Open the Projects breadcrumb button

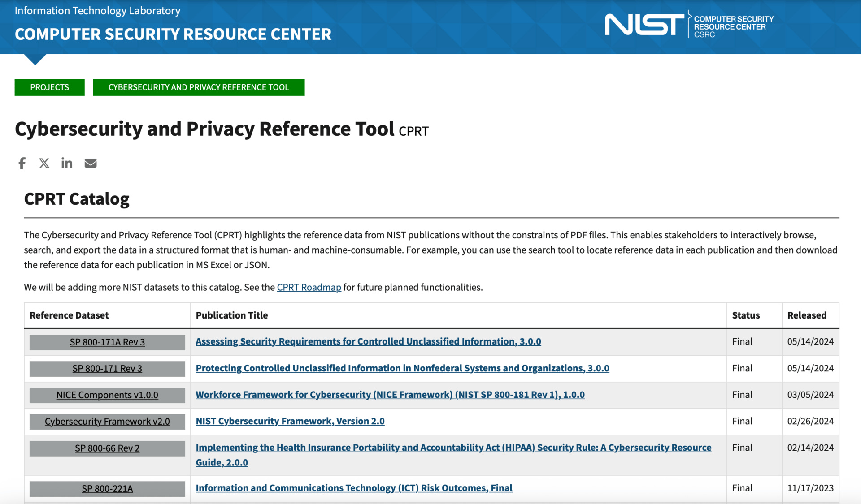[49, 87]
